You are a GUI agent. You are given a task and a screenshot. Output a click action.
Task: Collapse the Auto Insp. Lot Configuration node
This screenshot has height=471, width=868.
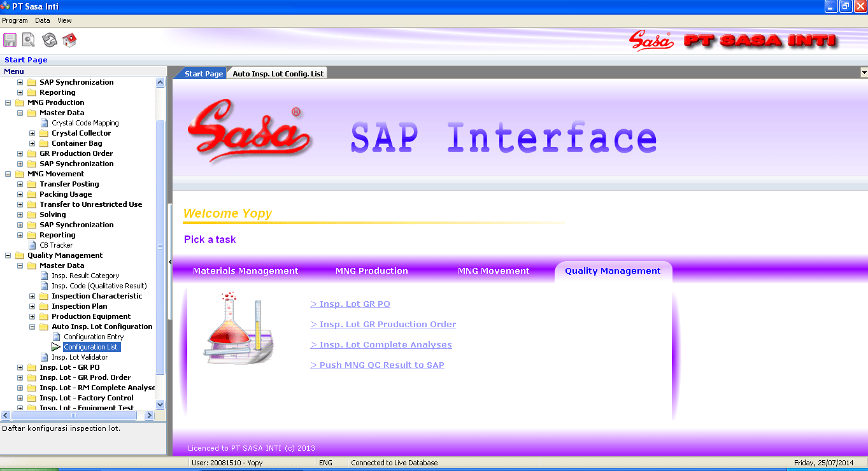pos(32,327)
